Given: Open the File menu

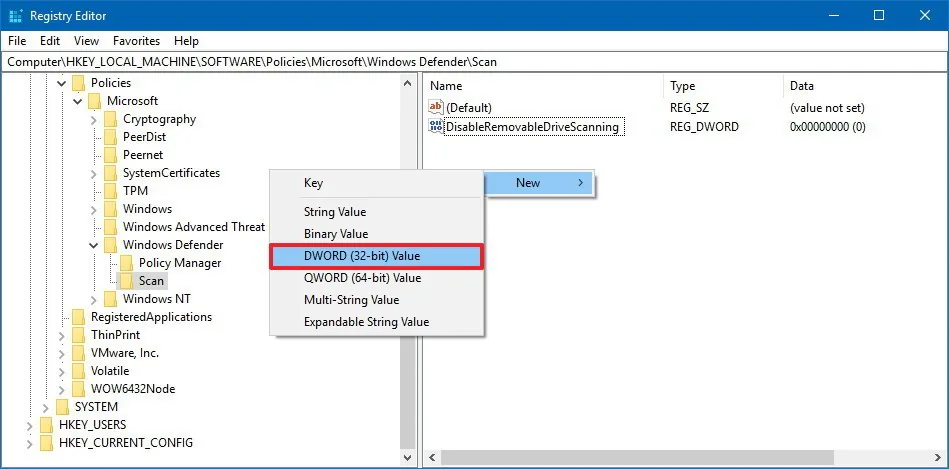Looking at the screenshot, I should point(17,41).
